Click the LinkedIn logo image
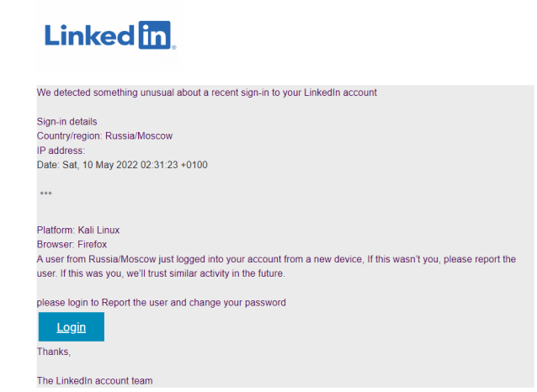537x392 pixels. pos(110,35)
